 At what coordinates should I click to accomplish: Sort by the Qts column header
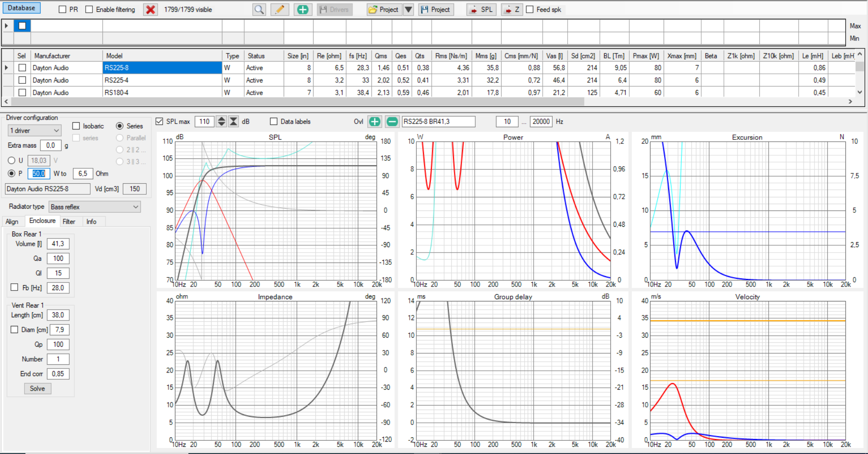coord(421,56)
